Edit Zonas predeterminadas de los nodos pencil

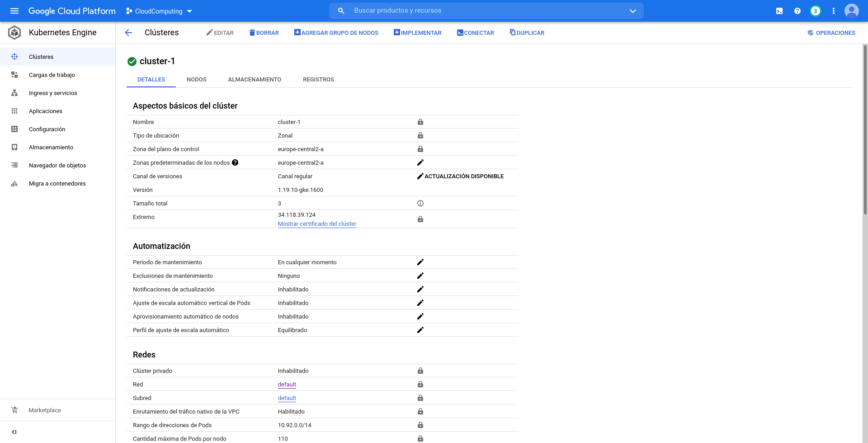[420, 162]
